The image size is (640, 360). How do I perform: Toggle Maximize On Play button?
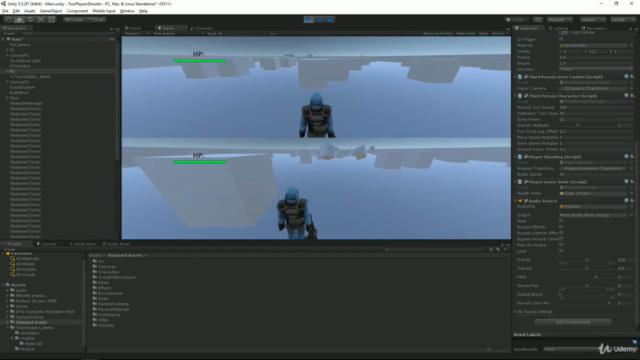point(438,33)
